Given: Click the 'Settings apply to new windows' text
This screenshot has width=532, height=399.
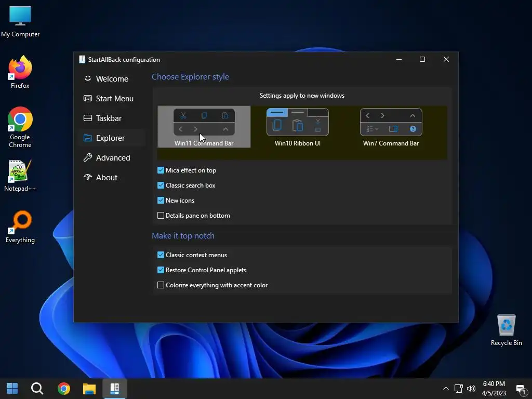Looking at the screenshot, I should pos(302,96).
